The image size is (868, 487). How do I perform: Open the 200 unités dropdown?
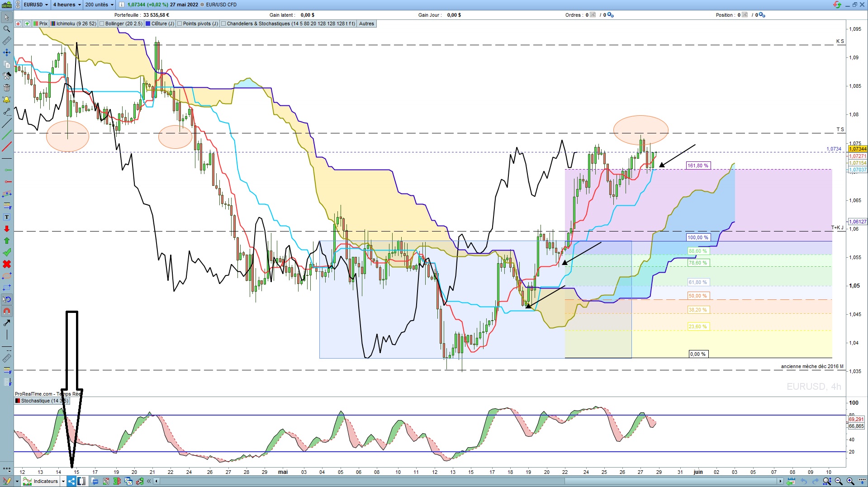(99, 5)
